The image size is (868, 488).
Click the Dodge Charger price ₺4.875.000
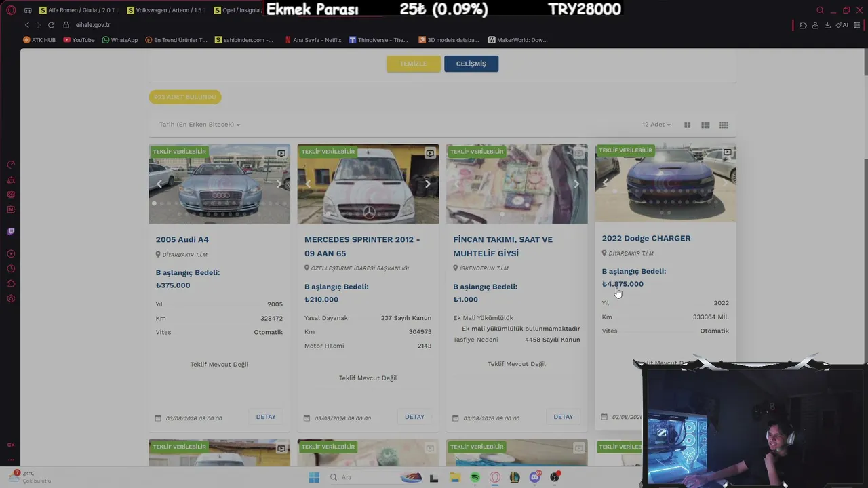point(623,284)
